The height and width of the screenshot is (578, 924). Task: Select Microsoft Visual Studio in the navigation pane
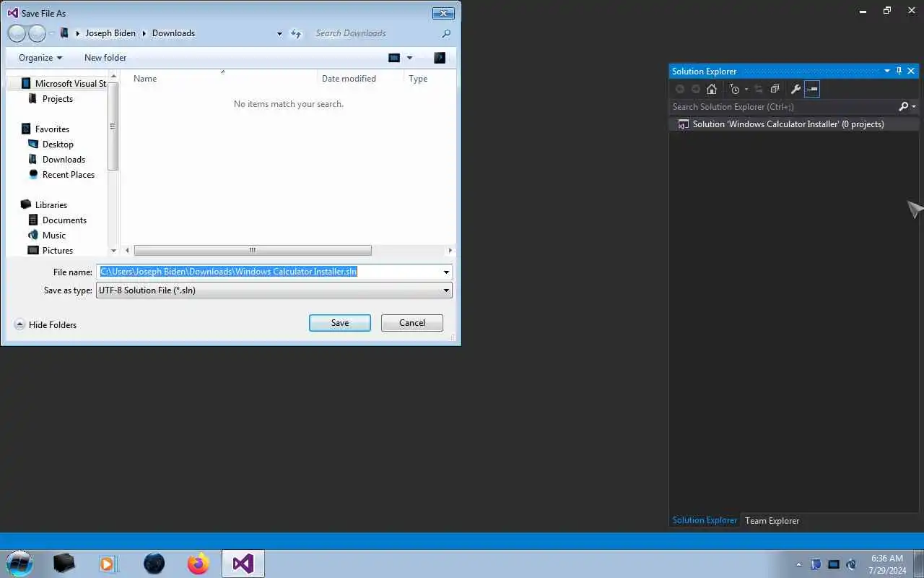[x=64, y=84]
